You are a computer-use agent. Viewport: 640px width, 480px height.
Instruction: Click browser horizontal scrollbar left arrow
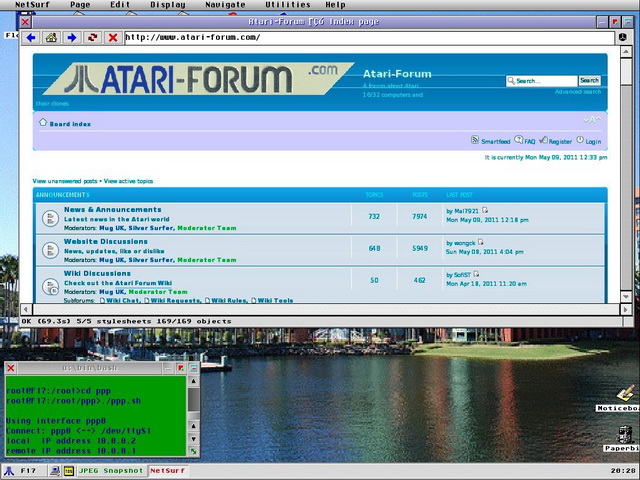[26, 309]
